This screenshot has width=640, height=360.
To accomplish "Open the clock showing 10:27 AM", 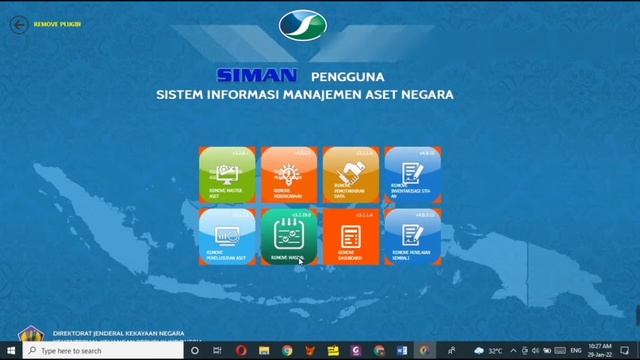I will [x=600, y=351].
